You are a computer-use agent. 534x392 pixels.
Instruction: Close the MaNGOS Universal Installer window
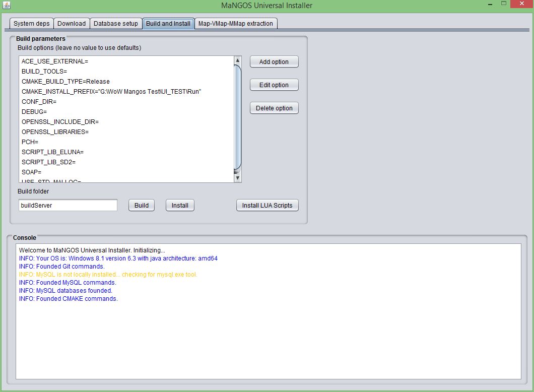pyautogui.click(x=522, y=4)
